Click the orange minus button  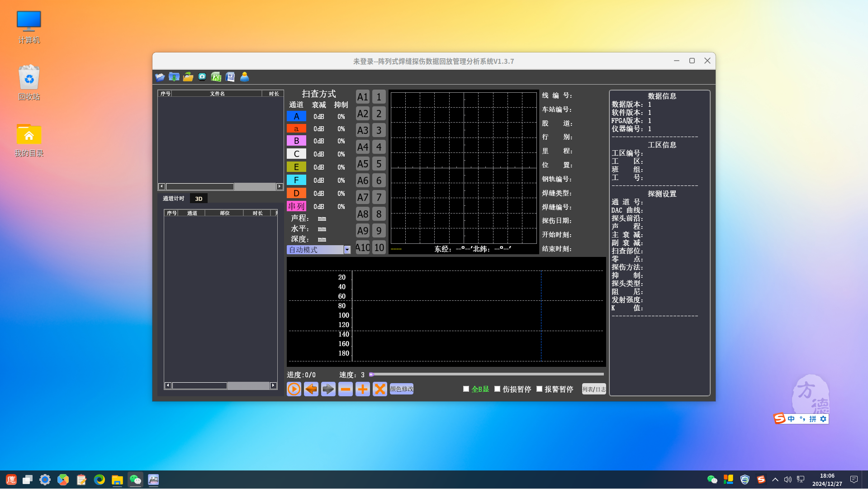click(x=346, y=389)
